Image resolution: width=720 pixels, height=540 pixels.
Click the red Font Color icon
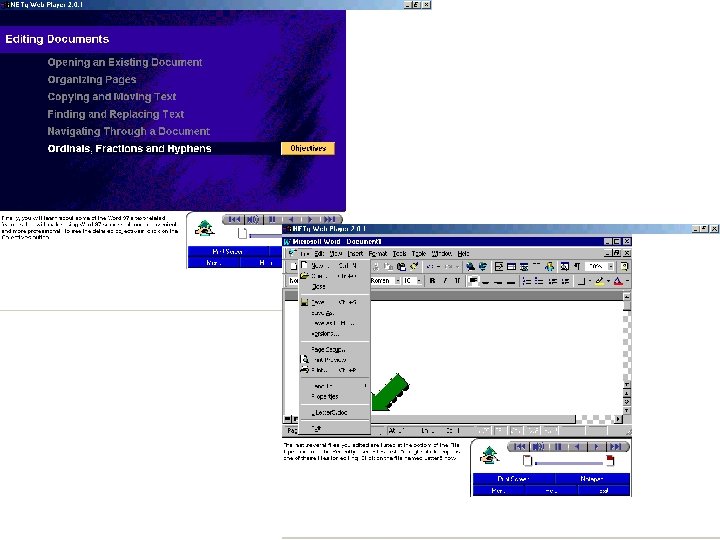[x=618, y=281]
